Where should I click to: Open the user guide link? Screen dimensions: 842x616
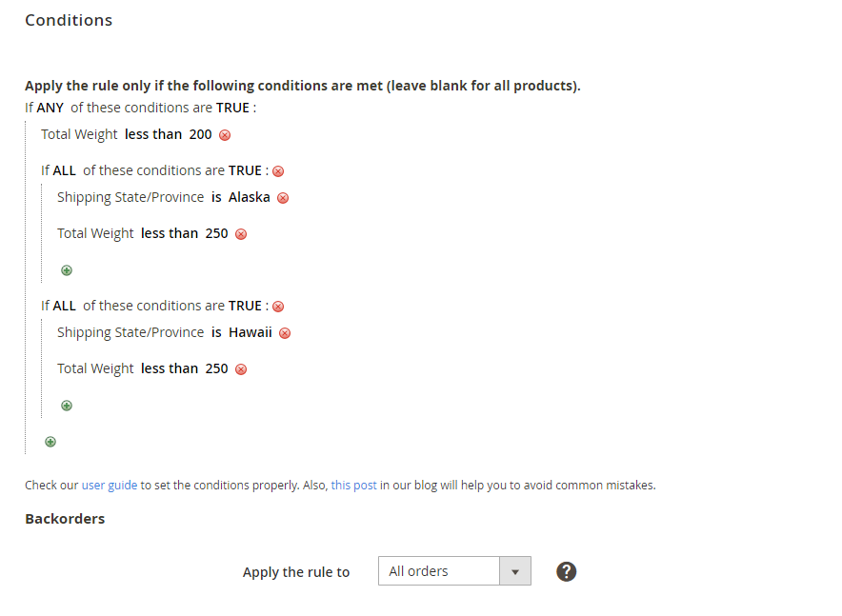point(110,486)
